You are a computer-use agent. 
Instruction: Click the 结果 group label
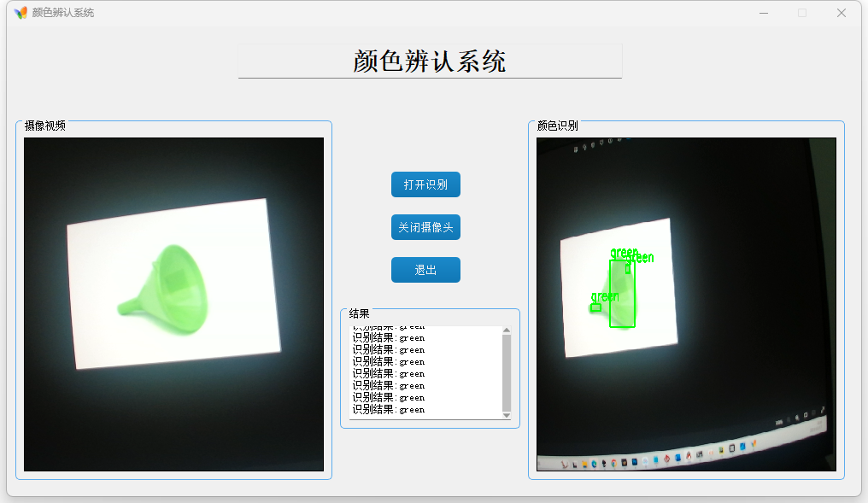360,313
